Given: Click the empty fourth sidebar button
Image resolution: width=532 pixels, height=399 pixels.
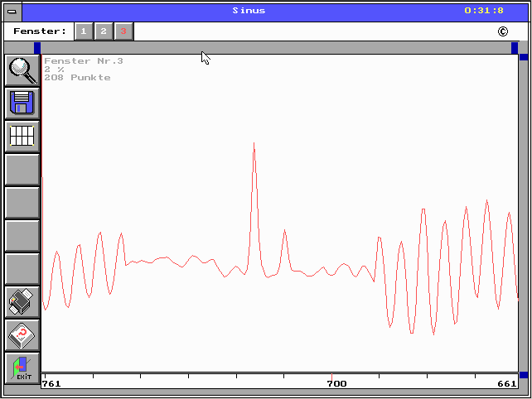Looking at the screenshot, I should tap(22, 170).
